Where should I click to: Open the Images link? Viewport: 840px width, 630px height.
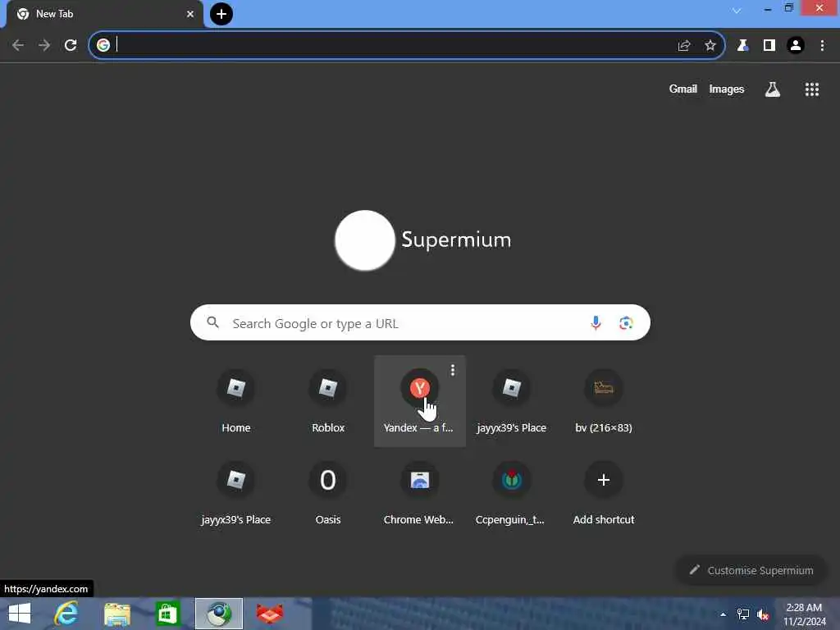(x=727, y=89)
